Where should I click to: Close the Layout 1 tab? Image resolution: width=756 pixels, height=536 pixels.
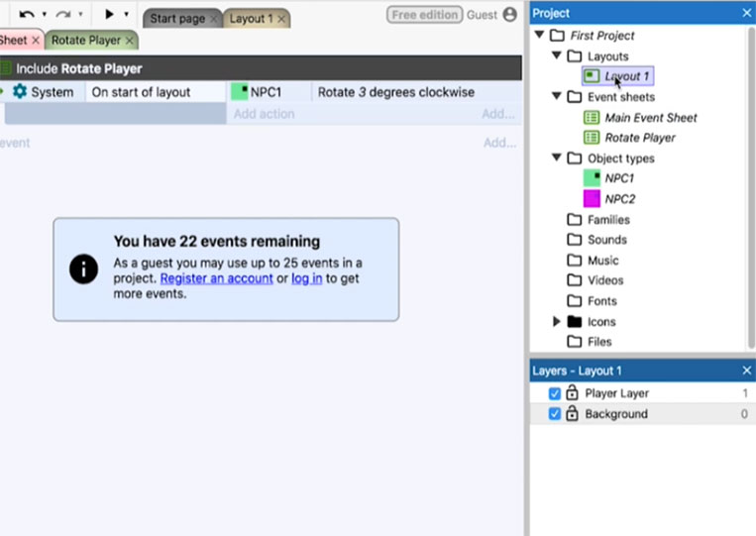click(281, 19)
